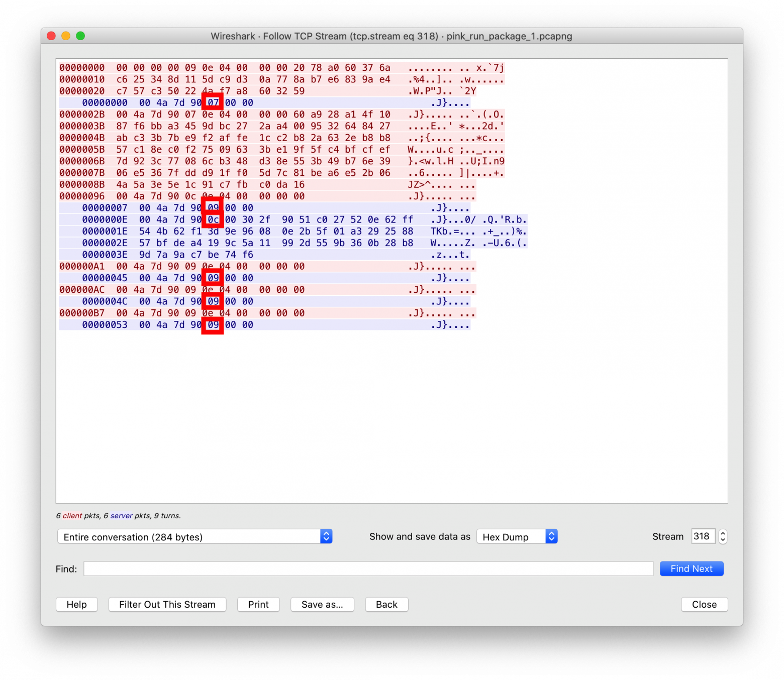
Task: Save the stream data with Save as
Action: pyautogui.click(x=322, y=604)
